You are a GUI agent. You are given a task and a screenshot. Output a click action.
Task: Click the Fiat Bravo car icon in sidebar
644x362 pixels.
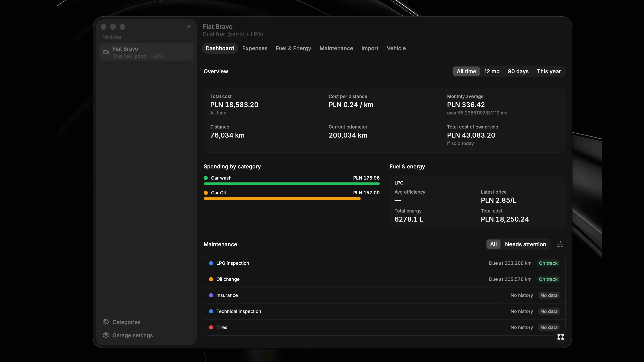106,52
